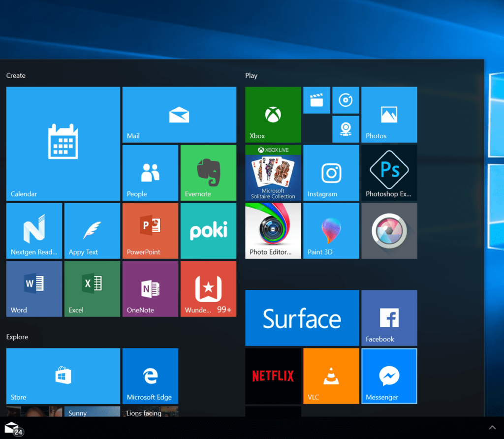This screenshot has height=439, width=504.
Task: Launch Paint 3D tile
Action: pyautogui.click(x=331, y=231)
